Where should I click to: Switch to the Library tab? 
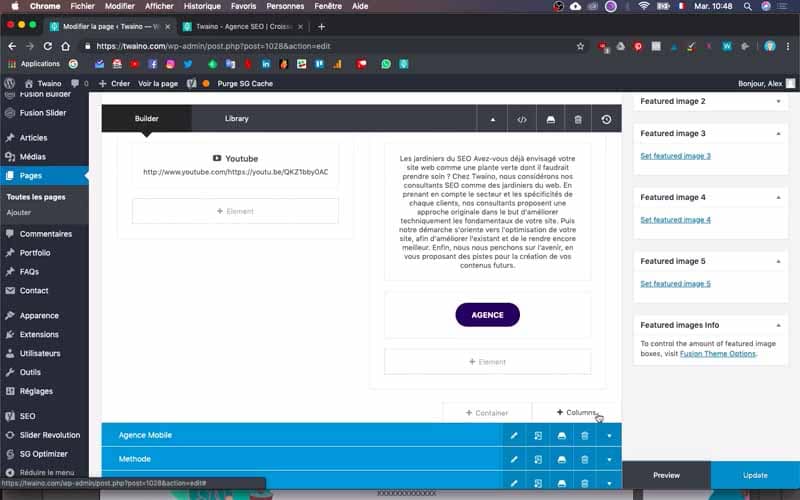[x=236, y=118]
